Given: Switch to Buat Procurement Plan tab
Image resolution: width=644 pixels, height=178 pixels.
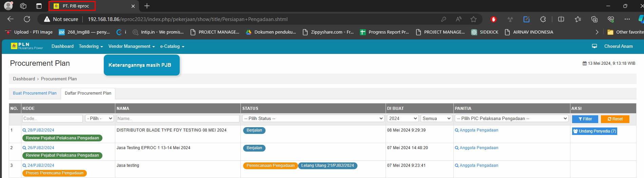Looking at the screenshot, I should pyautogui.click(x=35, y=93).
